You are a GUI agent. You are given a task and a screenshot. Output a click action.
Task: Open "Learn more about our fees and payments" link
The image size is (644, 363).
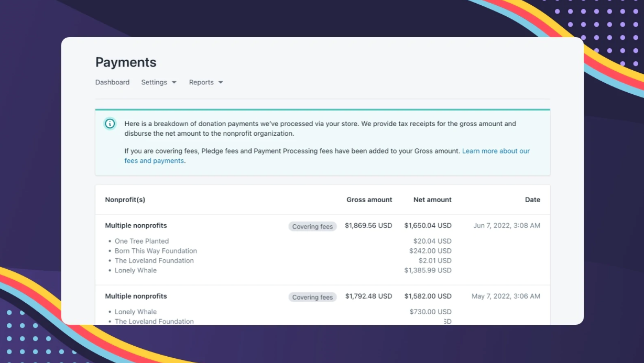pos(495,151)
